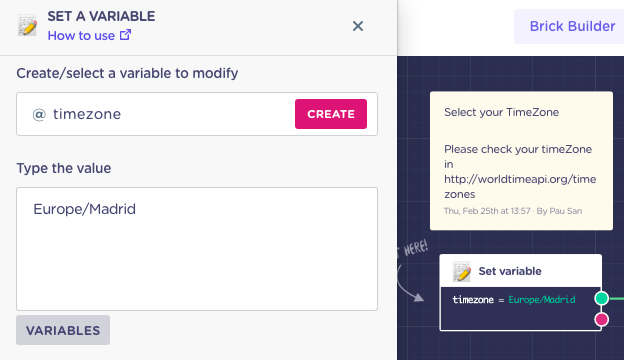The width and height of the screenshot is (624, 360).
Task: Click the external link icon beside How to use
Action: pyautogui.click(x=125, y=35)
